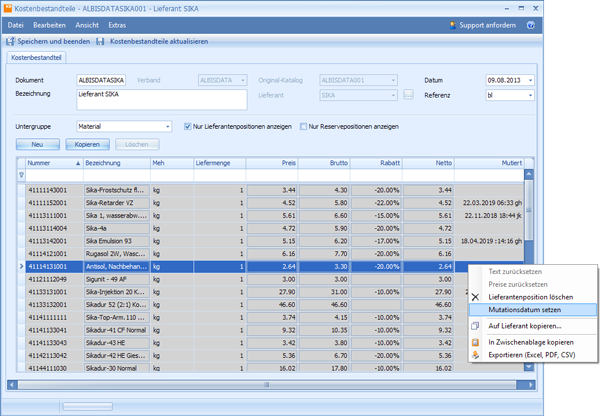The image size is (600, 416).
Task: Click the Löschen button
Action: [x=137, y=144]
